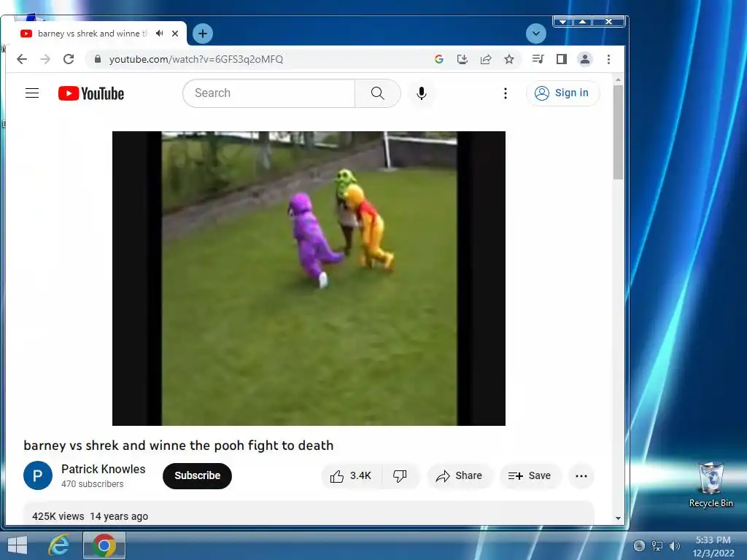Open network status tray icon
Viewport: 747px width, 560px height.
(x=657, y=546)
